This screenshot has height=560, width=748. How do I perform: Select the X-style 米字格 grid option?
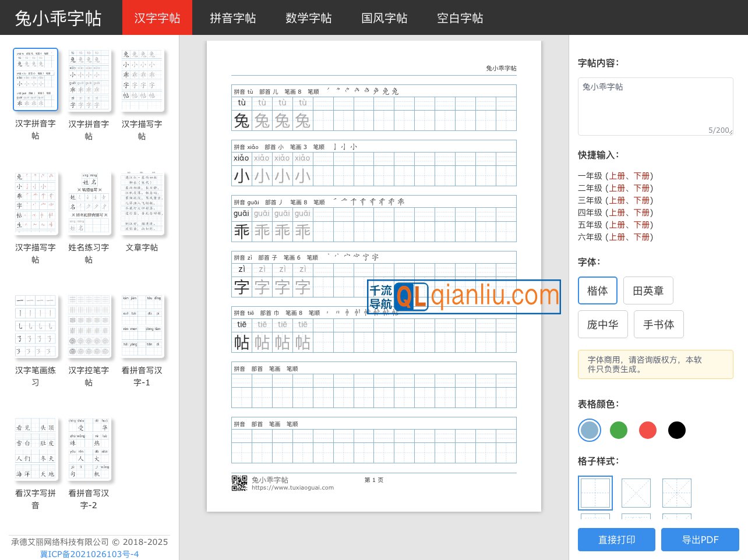coord(636,492)
